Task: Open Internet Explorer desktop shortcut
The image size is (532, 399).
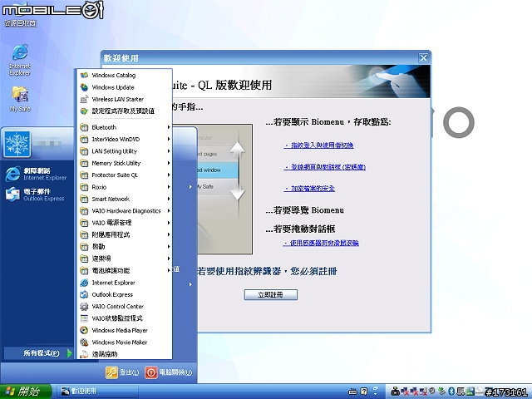Action: coord(20,61)
